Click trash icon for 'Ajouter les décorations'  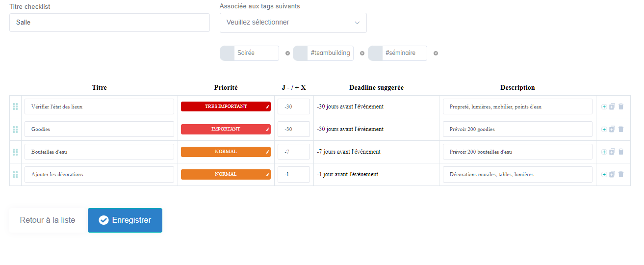(621, 174)
